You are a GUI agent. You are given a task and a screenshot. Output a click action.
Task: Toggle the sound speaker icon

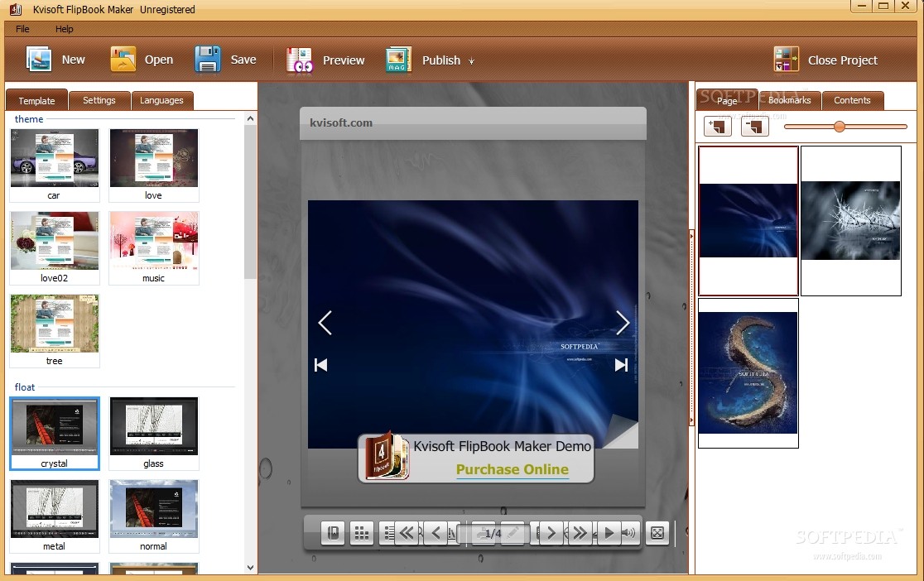pos(629,533)
